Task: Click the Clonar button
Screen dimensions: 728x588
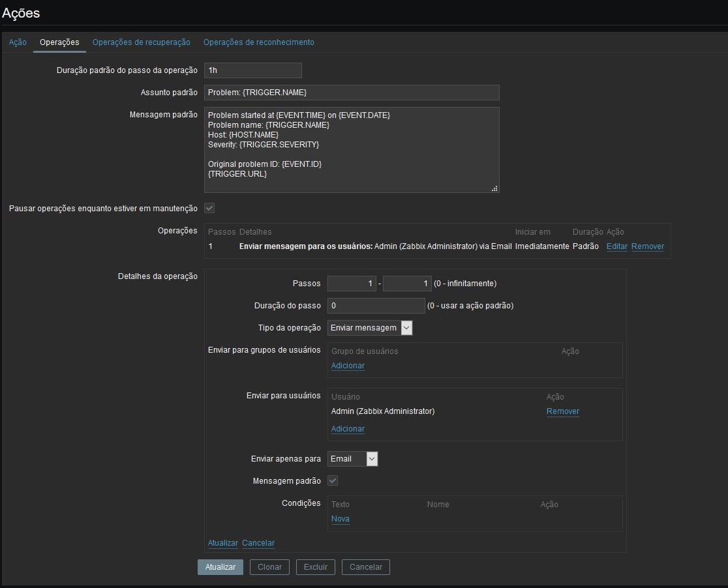Action: [x=269, y=567]
